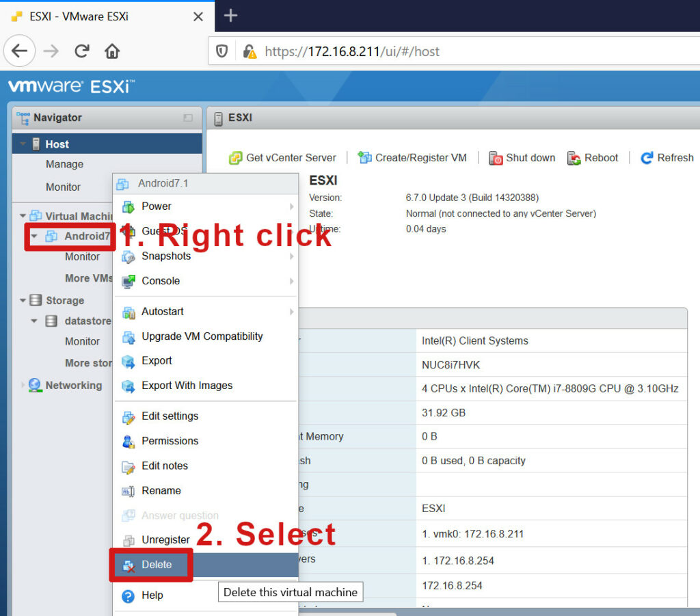The width and height of the screenshot is (700, 616).
Task: Open Monitor under datastore
Action: (x=82, y=341)
